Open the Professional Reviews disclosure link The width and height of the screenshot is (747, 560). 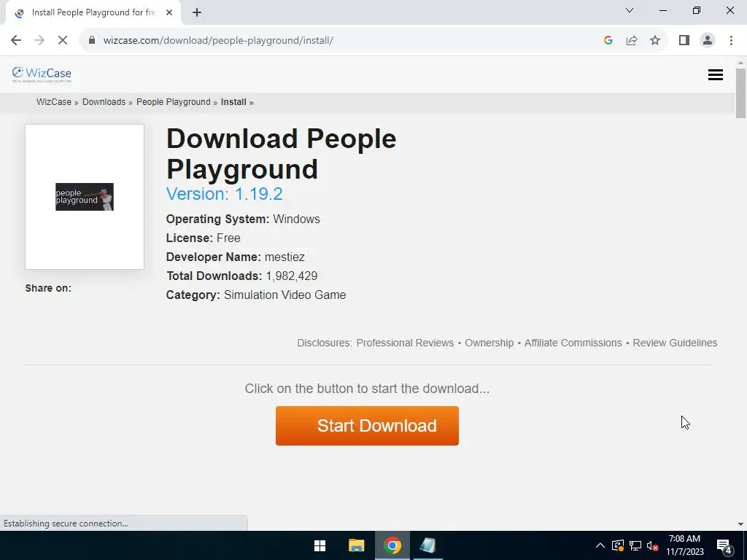pos(405,343)
